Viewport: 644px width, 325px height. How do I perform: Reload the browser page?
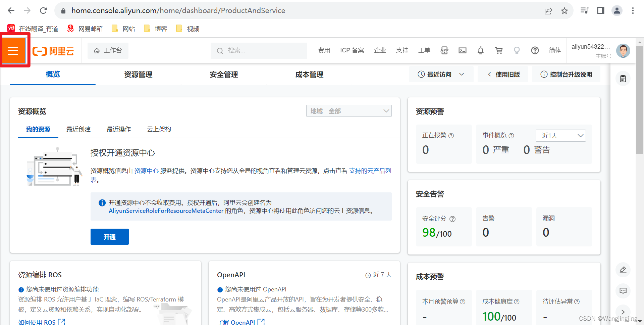point(43,11)
